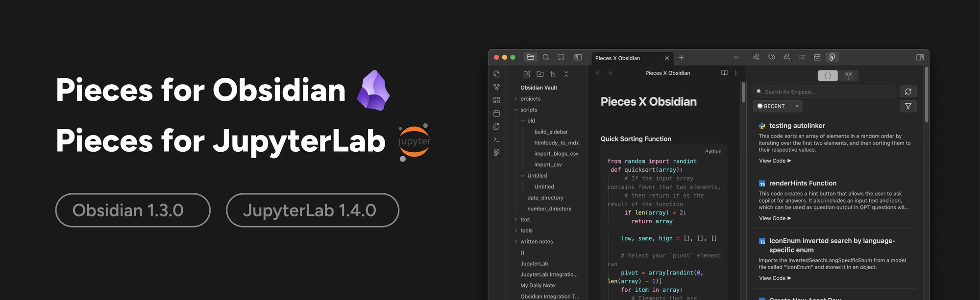
Task: Open the backlinks panel icon
Action: pyautogui.click(x=757, y=57)
